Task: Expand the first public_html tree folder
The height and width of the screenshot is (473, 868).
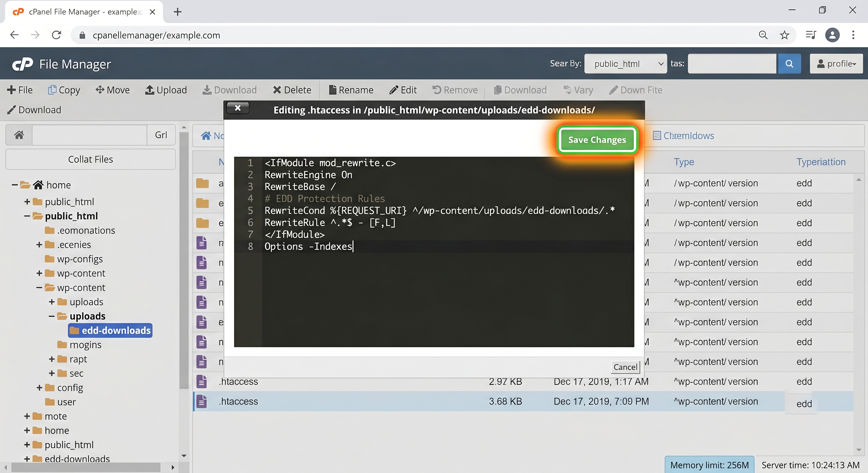Action: (x=27, y=202)
